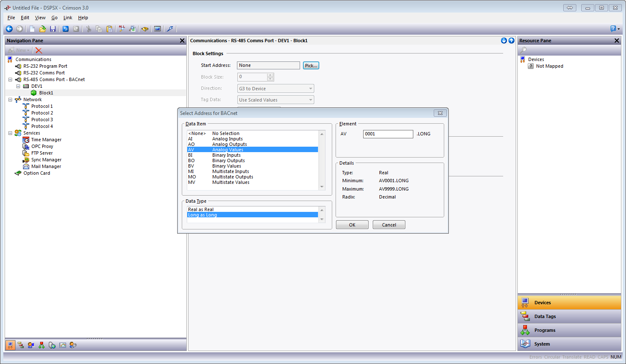Open the Help menu

point(83,18)
